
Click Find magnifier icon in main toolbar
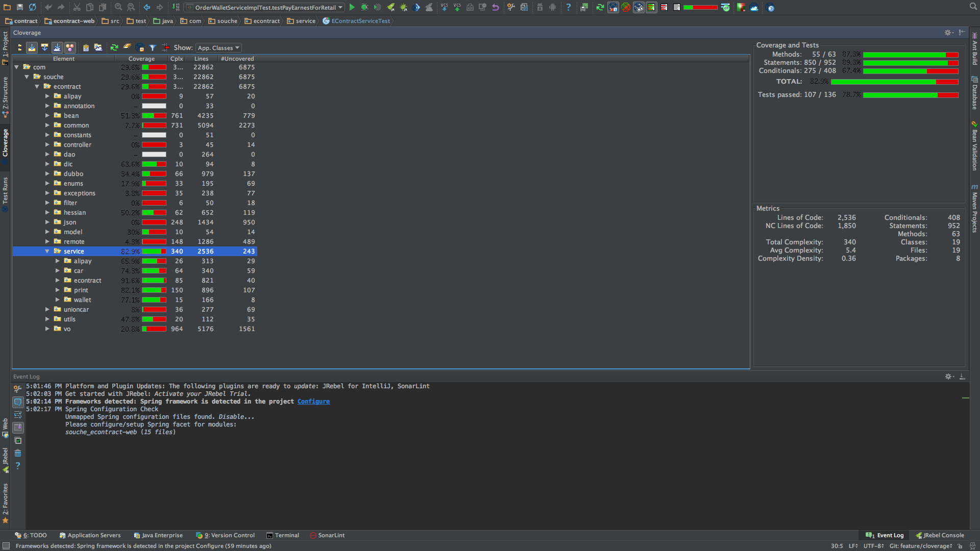pyautogui.click(x=118, y=7)
